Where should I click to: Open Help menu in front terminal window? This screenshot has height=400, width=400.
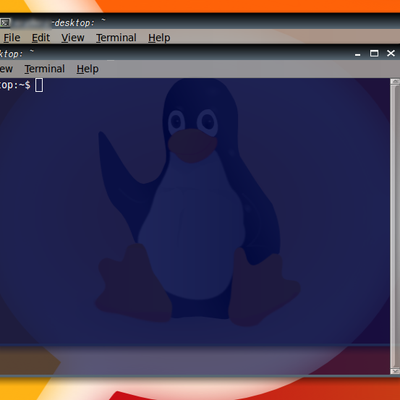(87, 69)
